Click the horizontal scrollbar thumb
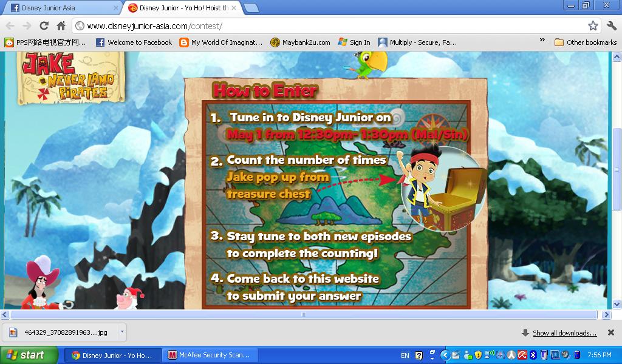The image size is (622, 364). (304, 314)
